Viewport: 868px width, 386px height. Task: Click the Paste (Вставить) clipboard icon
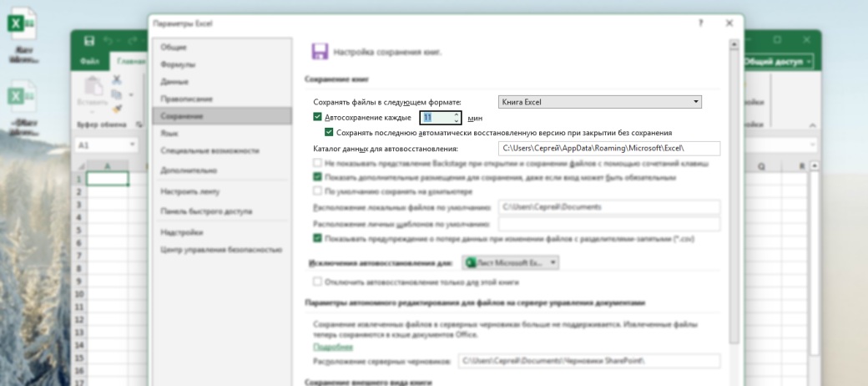click(93, 90)
